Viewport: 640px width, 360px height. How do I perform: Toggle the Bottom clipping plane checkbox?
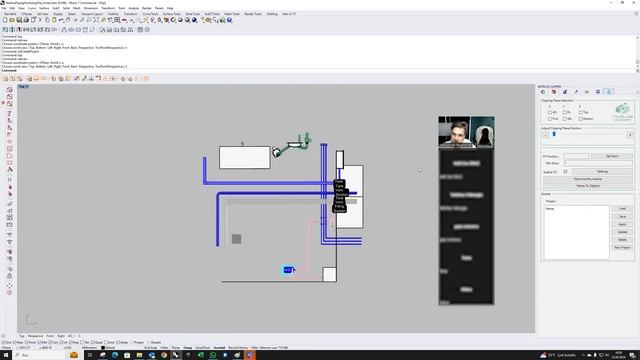tap(580, 119)
